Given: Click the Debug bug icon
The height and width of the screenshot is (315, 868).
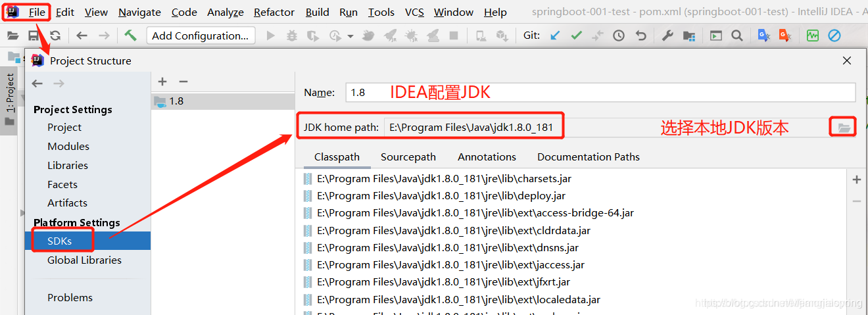Looking at the screenshot, I should coord(292,36).
